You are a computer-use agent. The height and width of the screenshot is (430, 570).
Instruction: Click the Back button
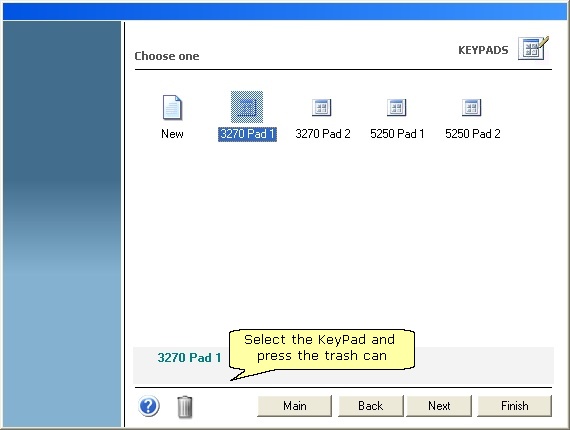coord(371,406)
